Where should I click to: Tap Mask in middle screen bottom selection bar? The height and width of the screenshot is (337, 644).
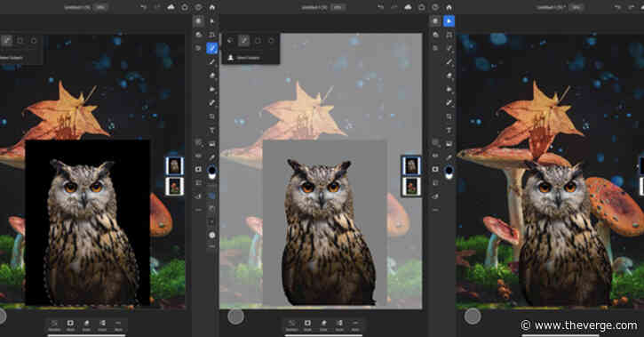pos(307,325)
